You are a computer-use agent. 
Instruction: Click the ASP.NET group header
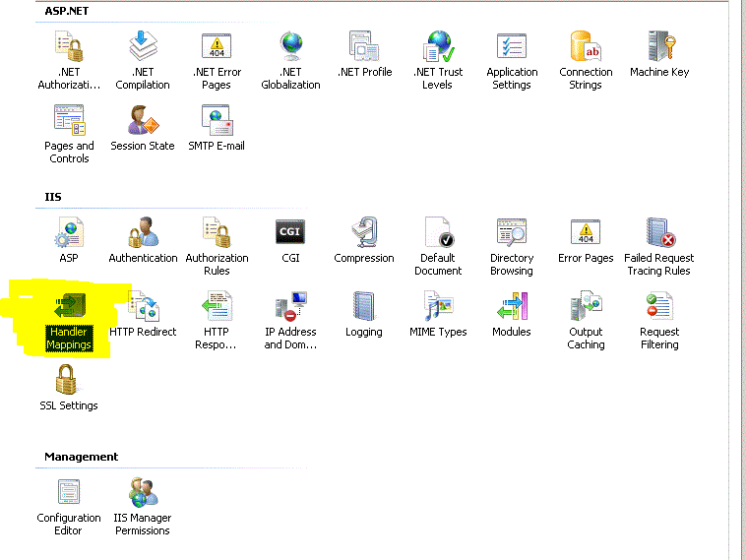[x=67, y=11]
